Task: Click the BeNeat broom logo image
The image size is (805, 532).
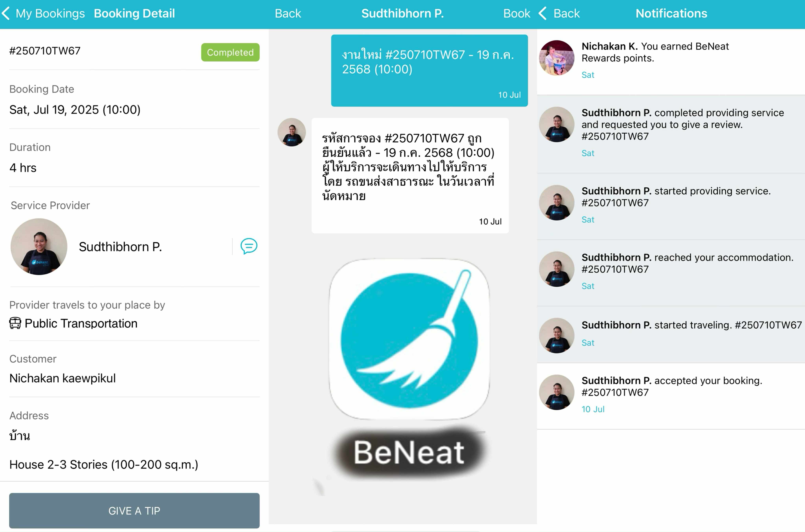Action: point(409,339)
